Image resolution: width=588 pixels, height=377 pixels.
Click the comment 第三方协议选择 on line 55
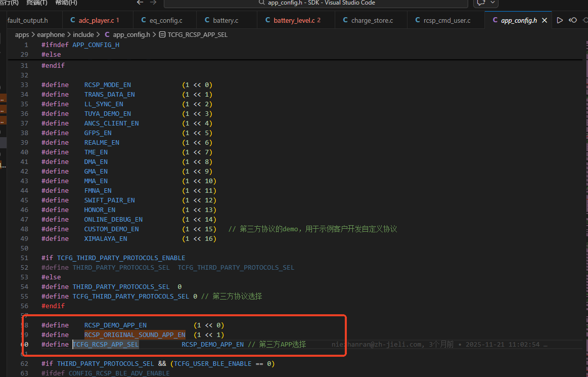pos(232,296)
